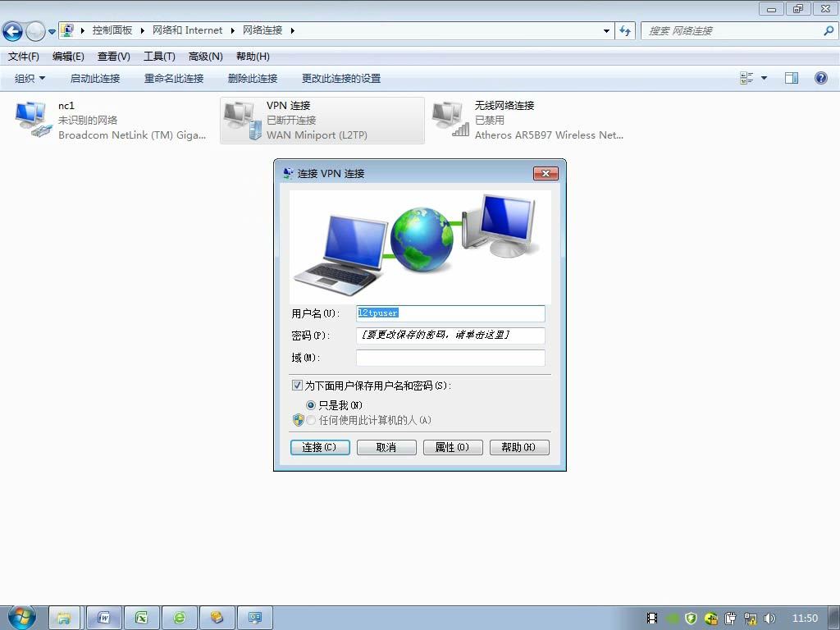840x630 pixels.
Task: Click the refresh button next to address bar
Action: (x=625, y=30)
